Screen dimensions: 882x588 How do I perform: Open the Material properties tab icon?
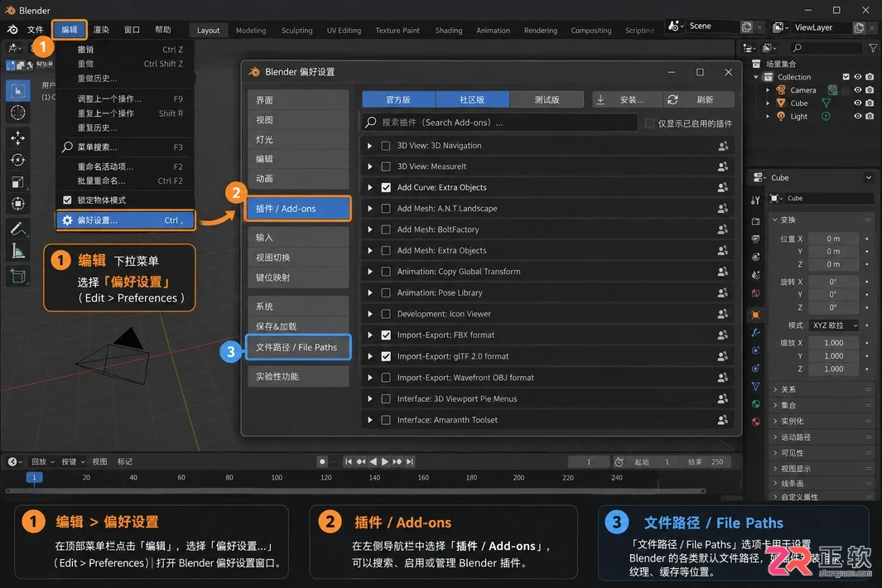click(x=755, y=422)
